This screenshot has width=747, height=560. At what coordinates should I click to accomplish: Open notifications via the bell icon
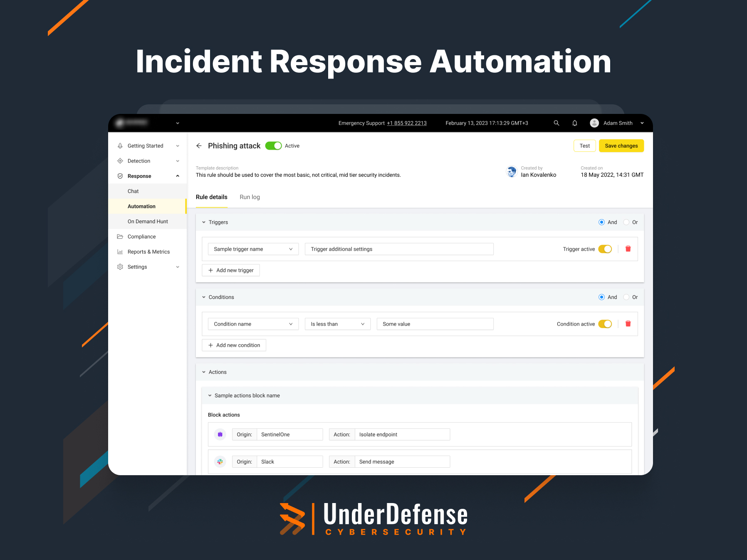point(574,123)
